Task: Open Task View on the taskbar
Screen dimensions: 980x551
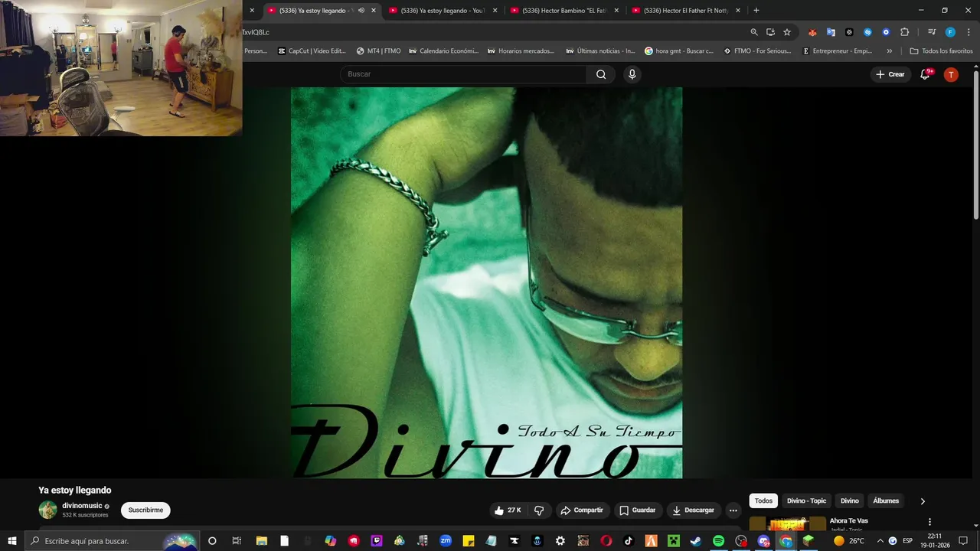Action: (x=237, y=540)
